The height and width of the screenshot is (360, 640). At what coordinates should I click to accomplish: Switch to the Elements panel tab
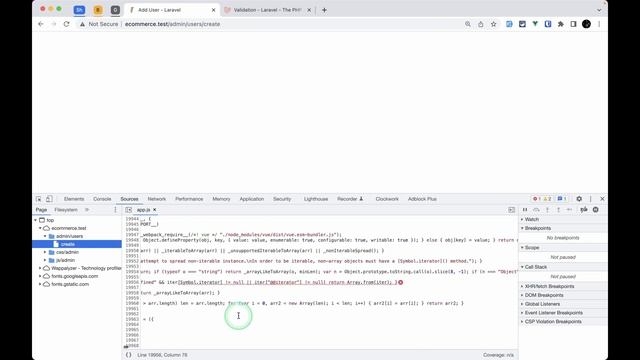point(74,199)
